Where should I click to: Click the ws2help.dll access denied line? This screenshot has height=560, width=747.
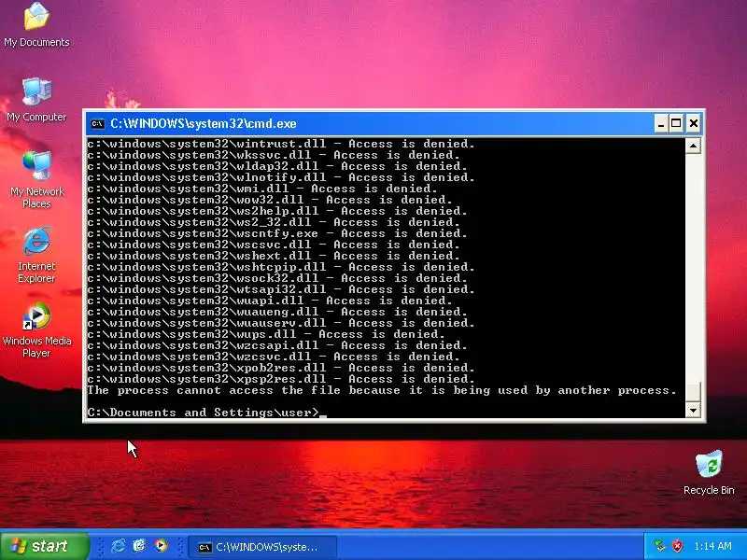(277, 211)
